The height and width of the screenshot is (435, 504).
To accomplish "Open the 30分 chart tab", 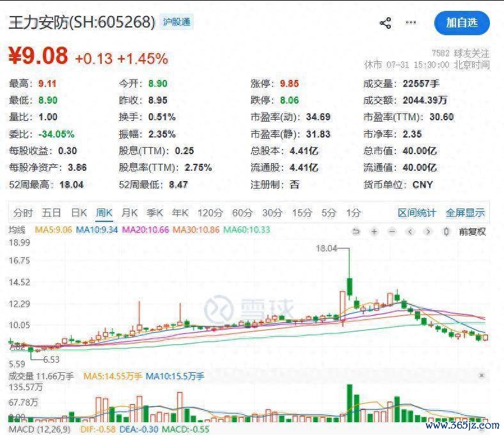I will [272, 213].
